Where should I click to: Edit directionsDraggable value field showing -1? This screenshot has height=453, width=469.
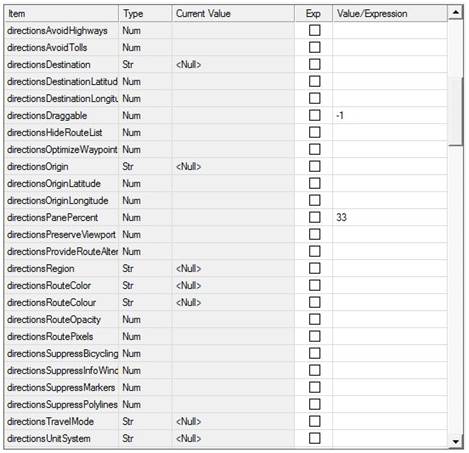pos(390,115)
